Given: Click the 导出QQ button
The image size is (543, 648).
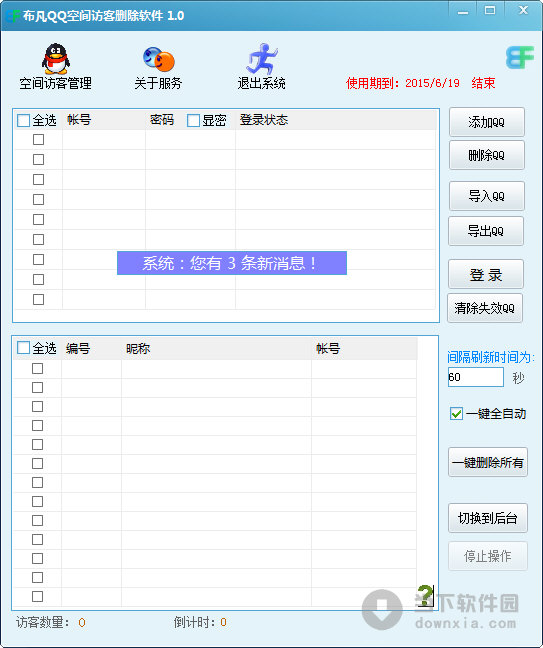Looking at the screenshot, I should click(x=486, y=231).
